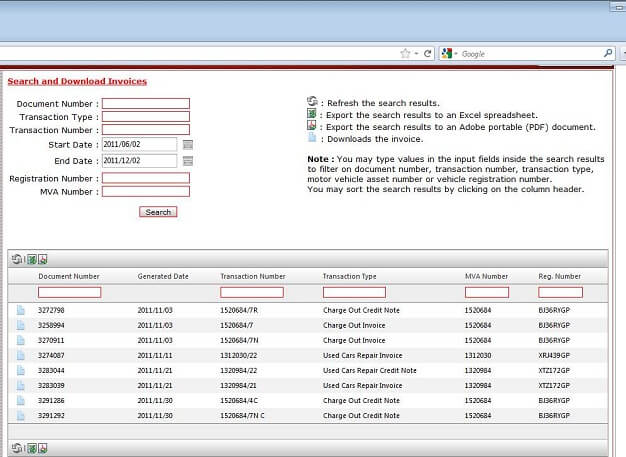Screen dimensions: 626x457
Task: Focus the Registration Number search field
Action: [146, 178]
